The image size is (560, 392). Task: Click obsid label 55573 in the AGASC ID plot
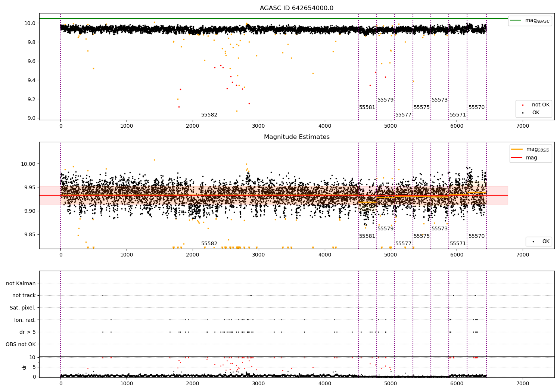[439, 100]
